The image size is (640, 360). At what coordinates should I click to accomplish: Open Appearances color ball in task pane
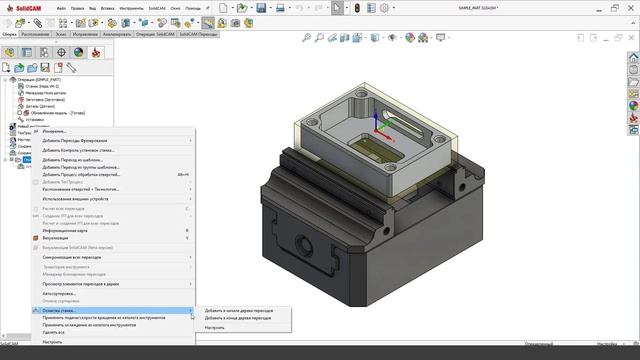(633, 105)
